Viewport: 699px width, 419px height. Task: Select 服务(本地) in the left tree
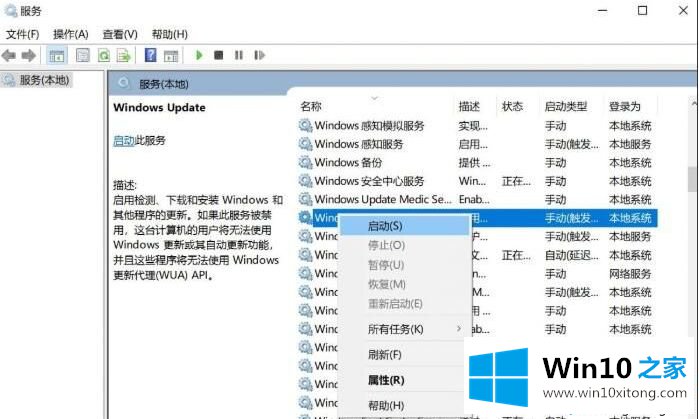click(x=45, y=80)
